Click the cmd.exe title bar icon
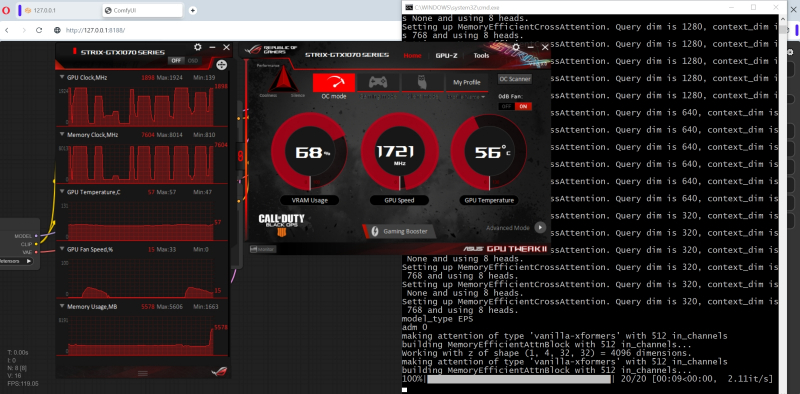The width and height of the screenshot is (800, 394). pos(409,7)
